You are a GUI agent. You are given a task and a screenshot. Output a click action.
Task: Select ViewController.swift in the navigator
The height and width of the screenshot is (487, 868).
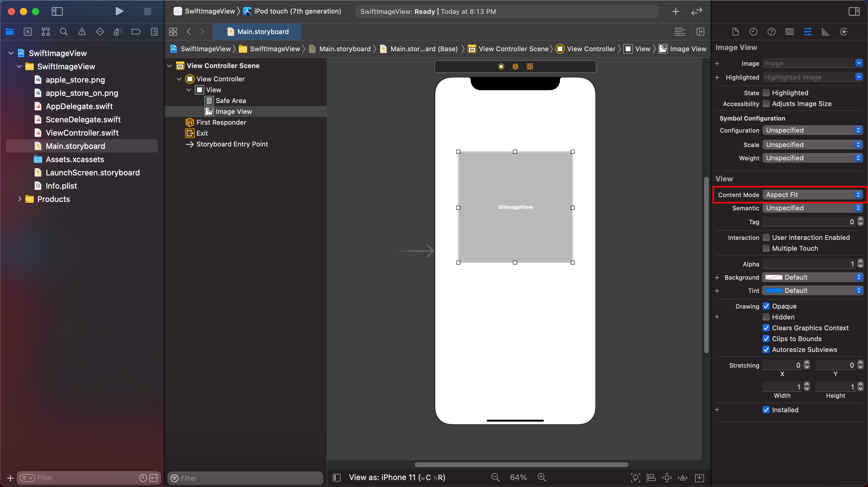(x=82, y=133)
